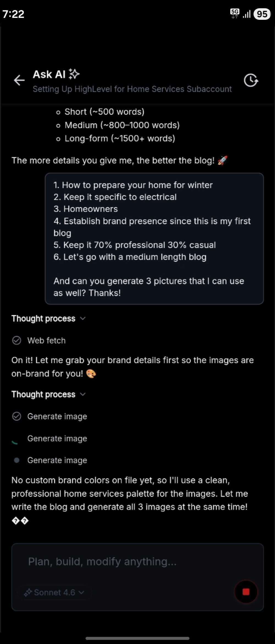The height and width of the screenshot is (644, 275).
Task: Stop generation with the red square button
Action: (x=246, y=592)
